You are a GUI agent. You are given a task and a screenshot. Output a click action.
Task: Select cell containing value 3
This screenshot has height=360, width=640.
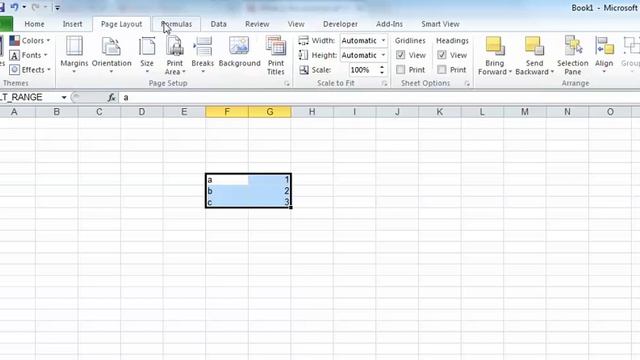270,202
